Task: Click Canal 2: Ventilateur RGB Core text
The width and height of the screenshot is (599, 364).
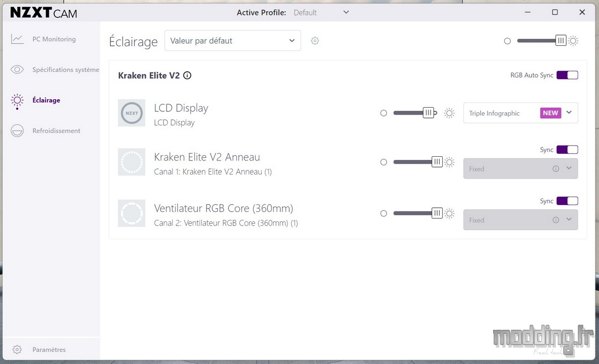Action: point(226,223)
